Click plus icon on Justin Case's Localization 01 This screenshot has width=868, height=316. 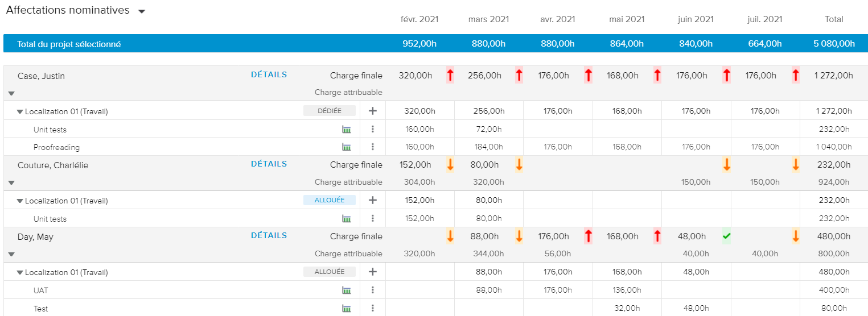(373, 111)
